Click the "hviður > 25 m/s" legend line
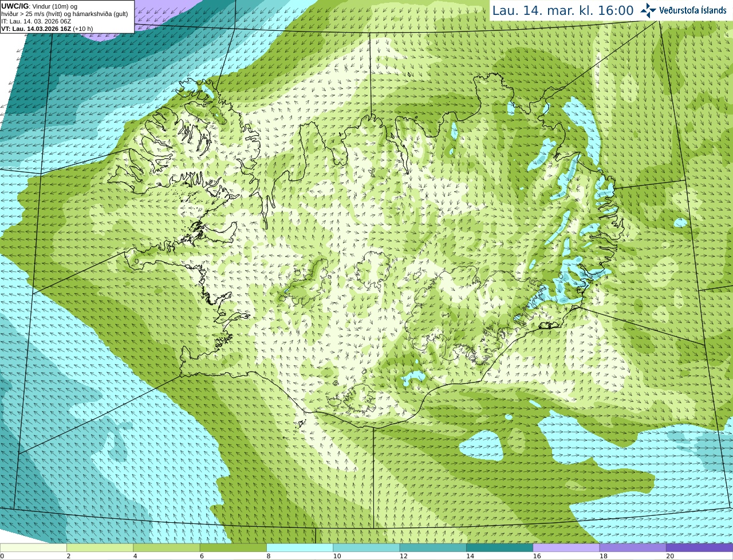 [65, 14]
